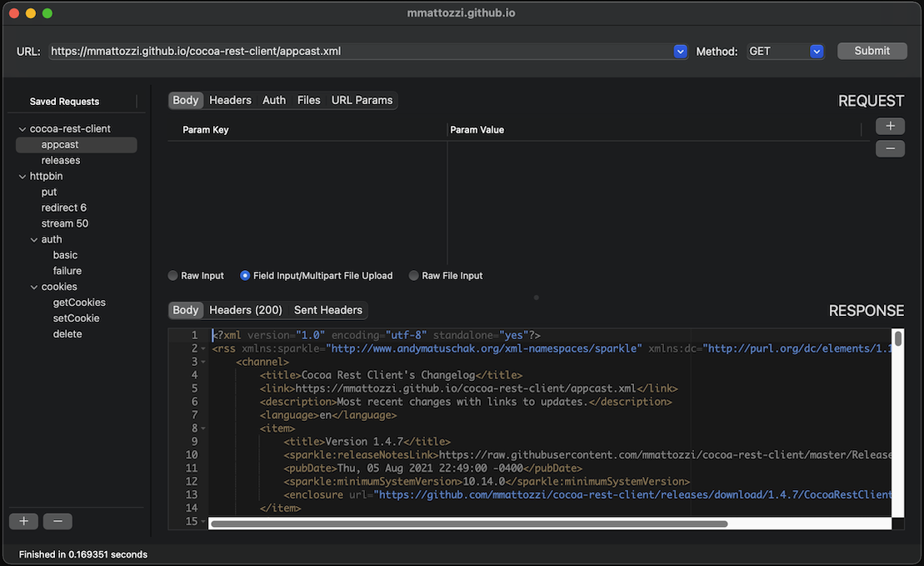Remove the selected request parameter row
The image size is (924, 566).
pos(890,148)
